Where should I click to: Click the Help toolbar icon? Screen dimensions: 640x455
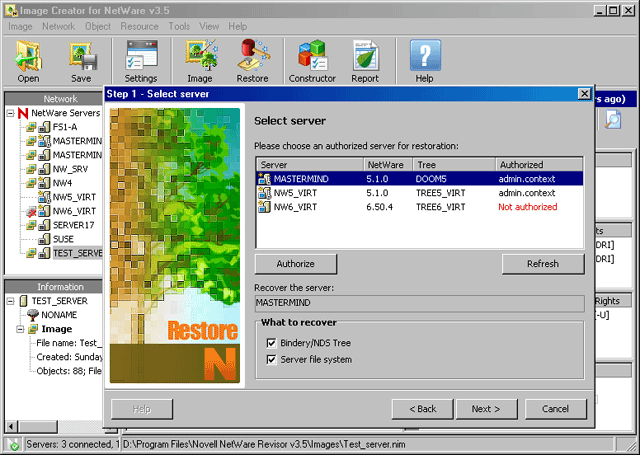pyautogui.click(x=425, y=61)
